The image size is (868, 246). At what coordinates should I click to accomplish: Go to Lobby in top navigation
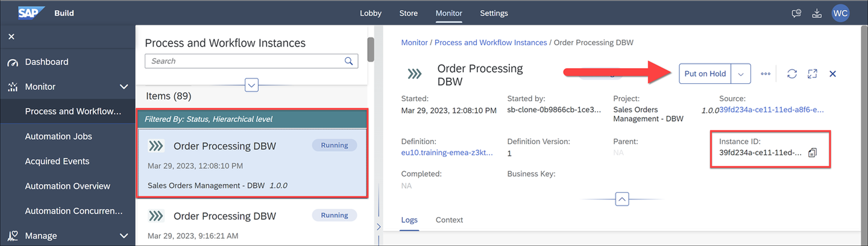[371, 13]
